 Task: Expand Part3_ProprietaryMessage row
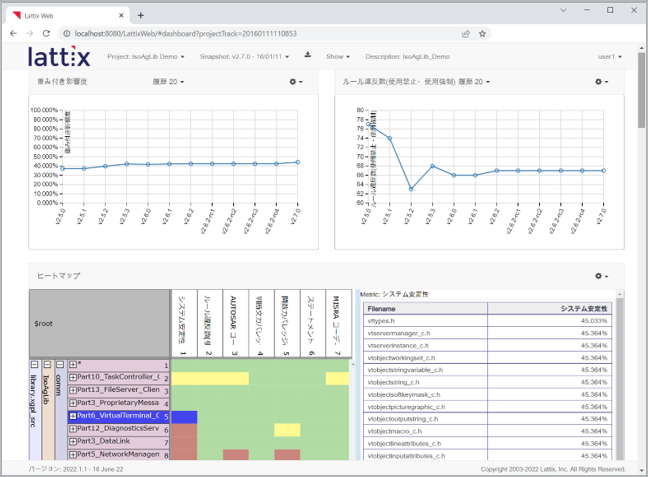pyautogui.click(x=73, y=403)
